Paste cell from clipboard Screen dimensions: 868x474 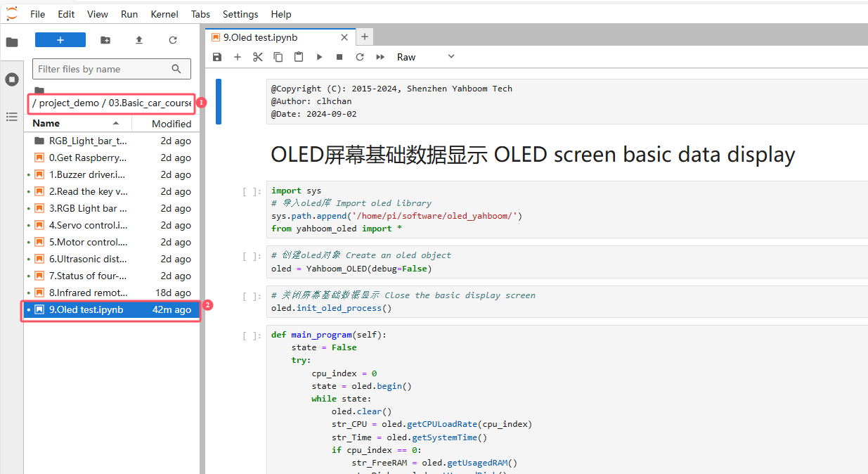299,57
